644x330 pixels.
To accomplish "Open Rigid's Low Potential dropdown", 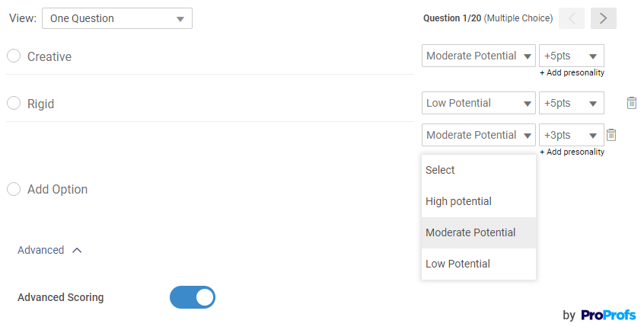I will 479,103.
